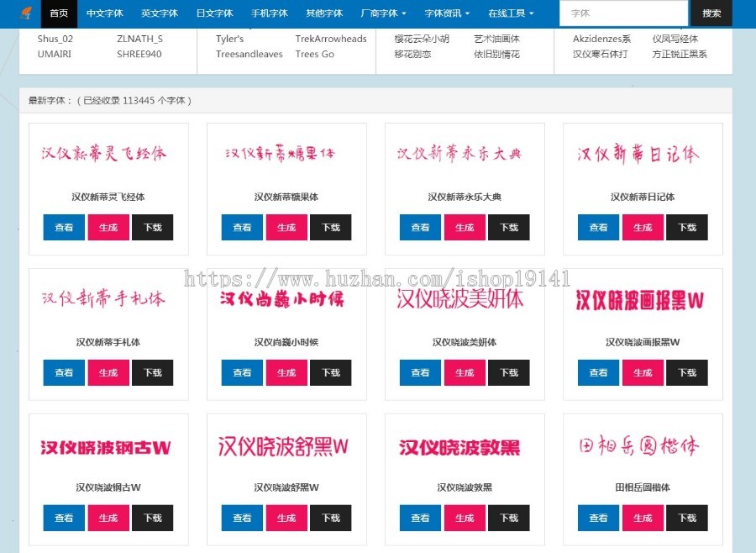756x553 pixels.
Task: Click the 汉仪尚巍小时候 preview image
Action: pyautogui.click(x=282, y=299)
